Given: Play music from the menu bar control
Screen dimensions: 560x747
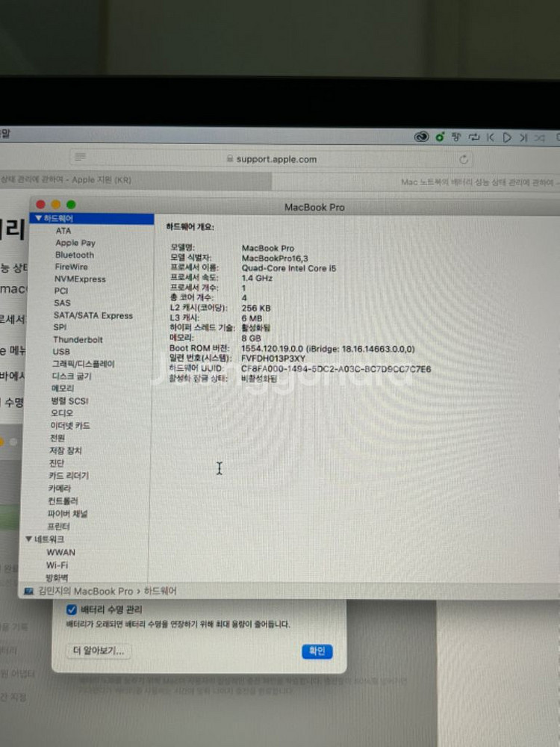Looking at the screenshot, I should tap(507, 138).
